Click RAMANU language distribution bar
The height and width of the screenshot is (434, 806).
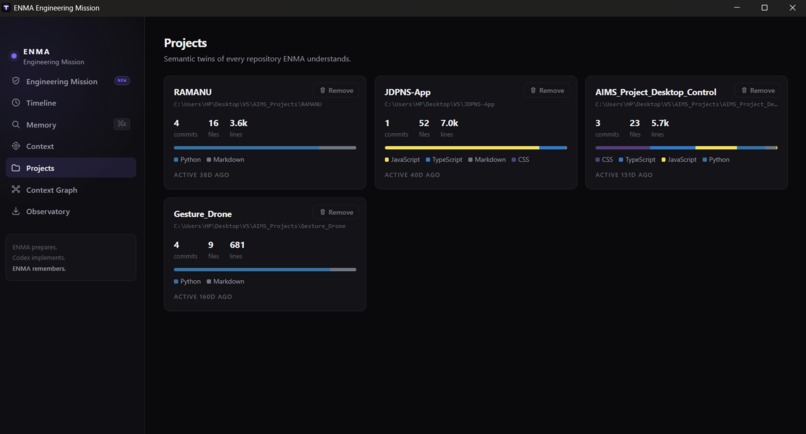(x=265, y=148)
